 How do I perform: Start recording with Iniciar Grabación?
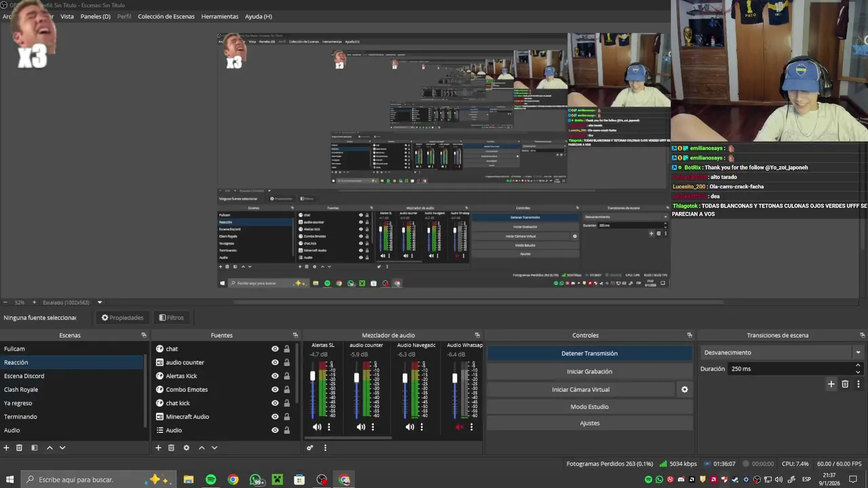point(589,371)
